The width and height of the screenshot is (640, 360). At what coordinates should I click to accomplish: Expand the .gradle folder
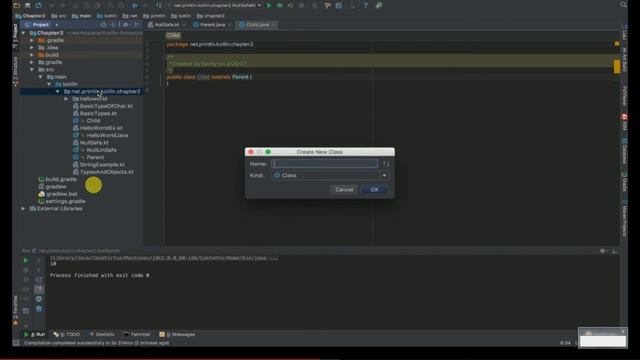click(x=32, y=40)
